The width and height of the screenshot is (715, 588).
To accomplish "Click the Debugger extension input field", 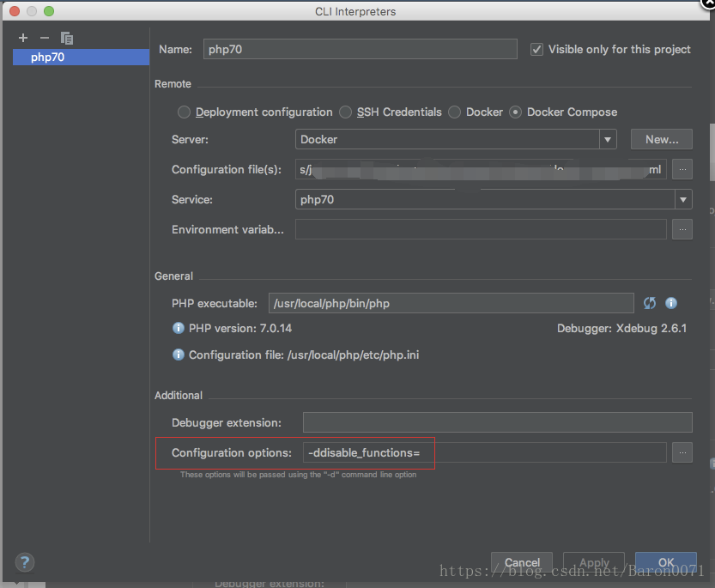I will click(x=497, y=422).
